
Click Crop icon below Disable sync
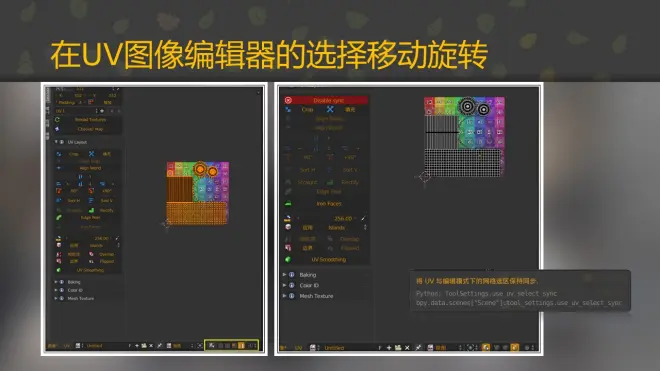288,109
